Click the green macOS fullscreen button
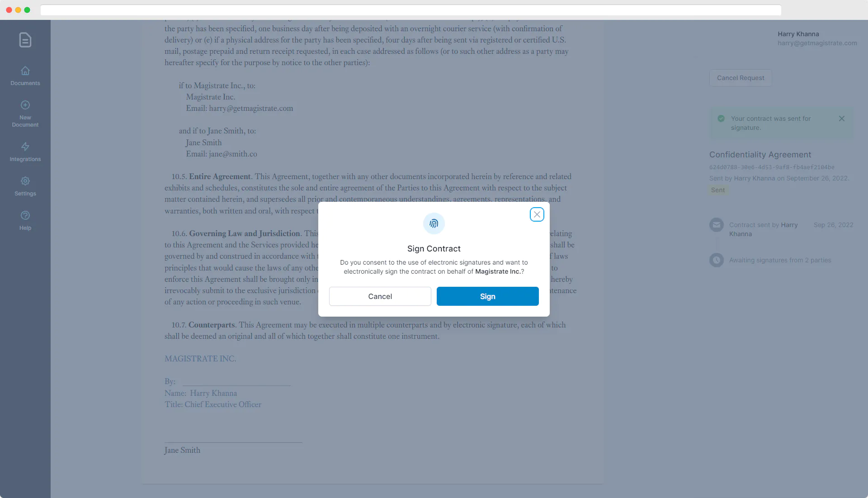 [x=27, y=10]
